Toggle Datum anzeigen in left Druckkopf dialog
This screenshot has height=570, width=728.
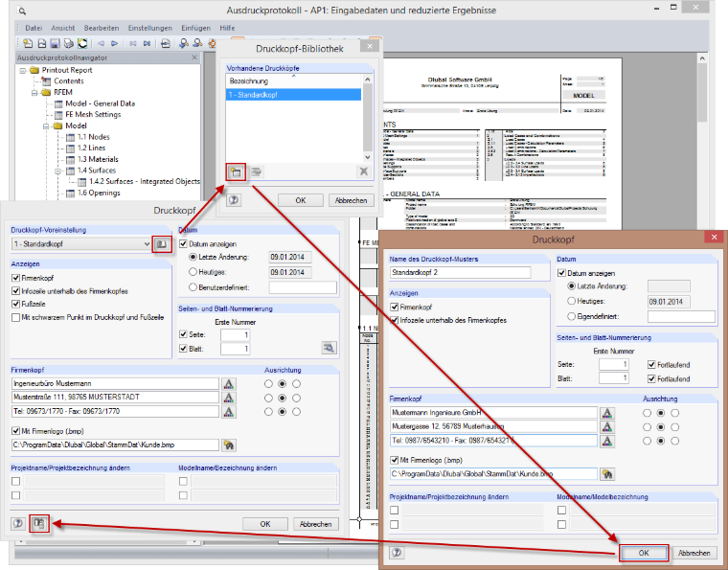tap(183, 243)
